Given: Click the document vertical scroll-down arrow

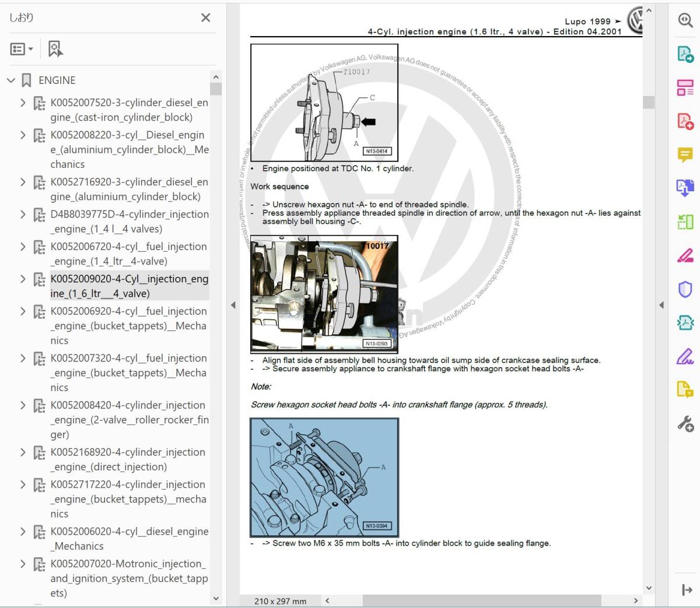Looking at the screenshot, I should (649, 588).
